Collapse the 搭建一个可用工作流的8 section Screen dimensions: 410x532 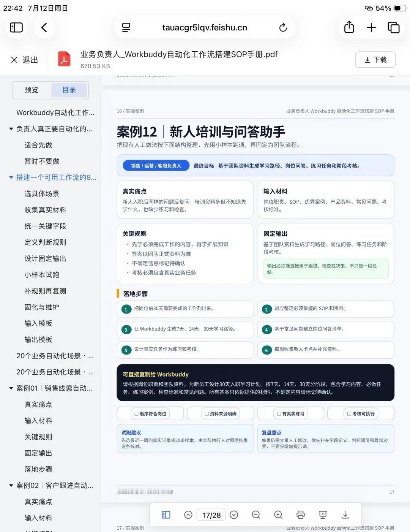[x=11, y=177]
